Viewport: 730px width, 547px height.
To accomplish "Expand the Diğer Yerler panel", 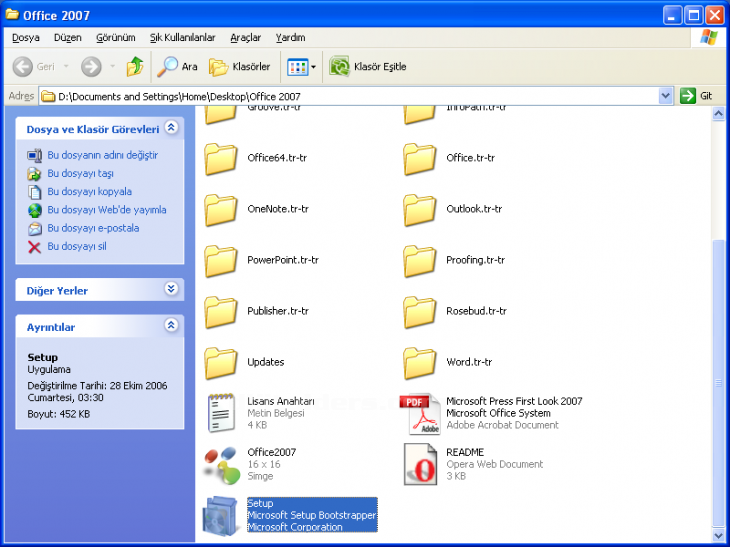I will coord(171,289).
